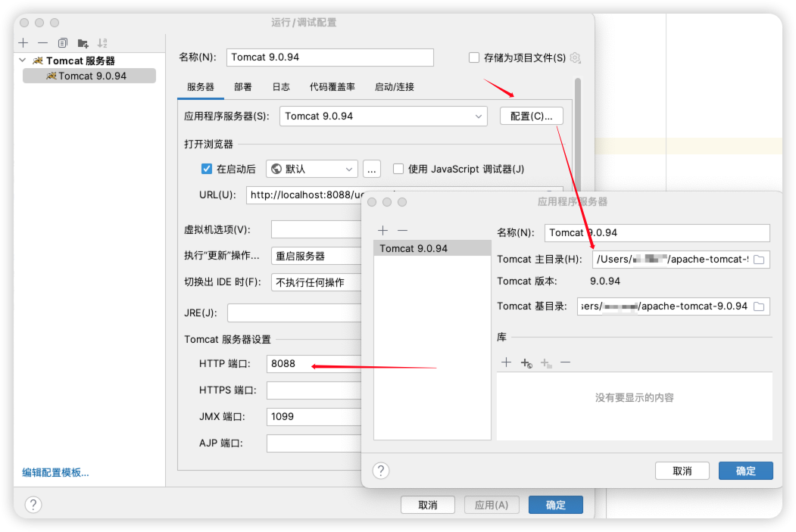This screenshot has height=532, width=796.
Task: Edit the run configuration 名称 field
Action: (x=330, y=58)
